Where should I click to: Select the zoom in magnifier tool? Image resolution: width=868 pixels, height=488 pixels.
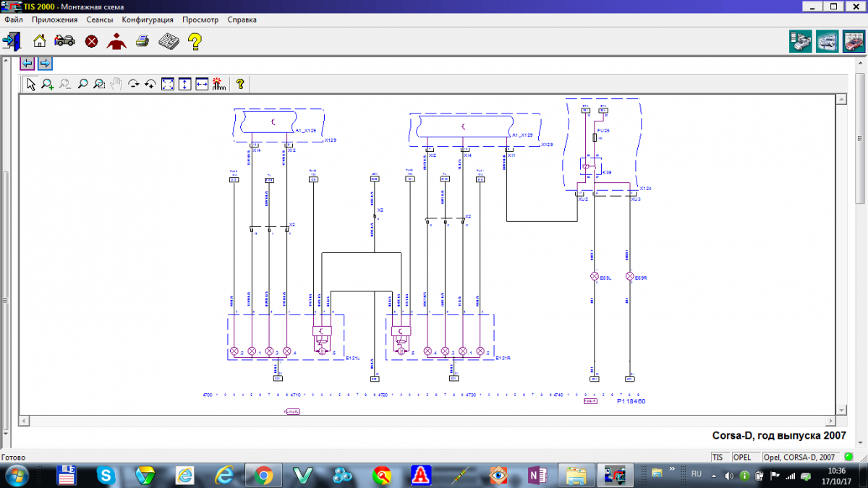point(48,84)
